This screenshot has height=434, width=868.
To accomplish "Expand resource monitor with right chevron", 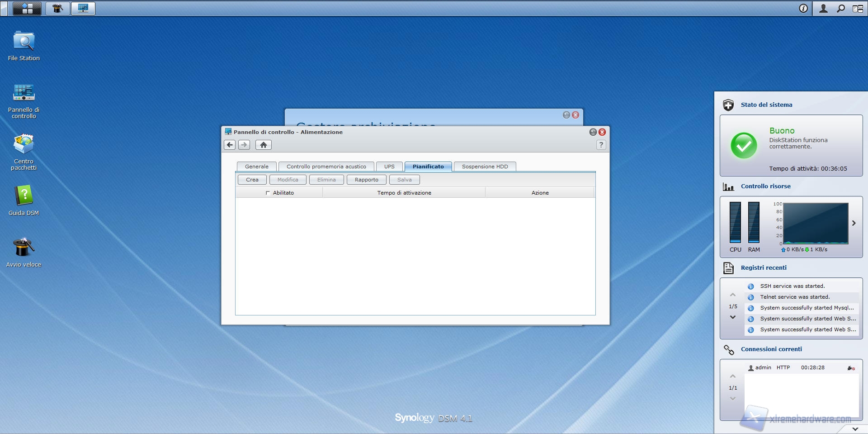I will point(854,223).
